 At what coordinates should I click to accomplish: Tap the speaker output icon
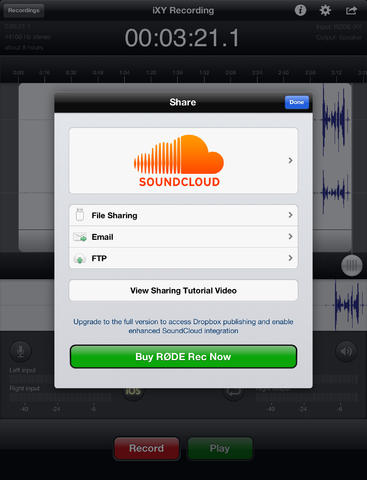[x=346, y=351]
